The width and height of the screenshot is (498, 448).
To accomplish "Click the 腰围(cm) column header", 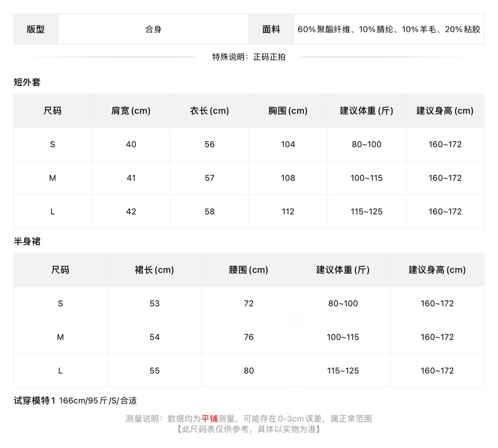I will click(249, 270).
